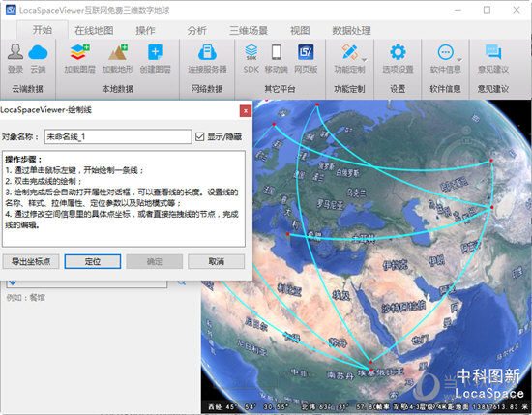This screenshot has height=415, width=532.
Task: Click the 加载地形 load terrain icon
Action: click(x=117, y=52)
